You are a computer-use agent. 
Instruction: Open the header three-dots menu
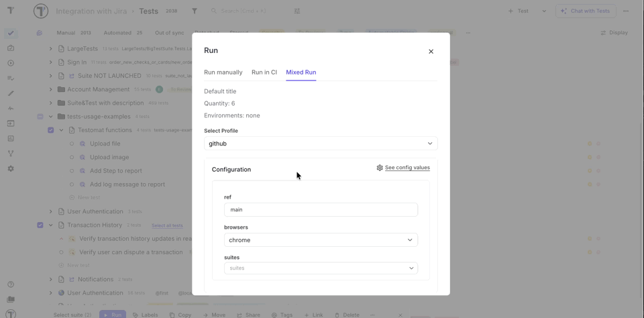(625, 11)
